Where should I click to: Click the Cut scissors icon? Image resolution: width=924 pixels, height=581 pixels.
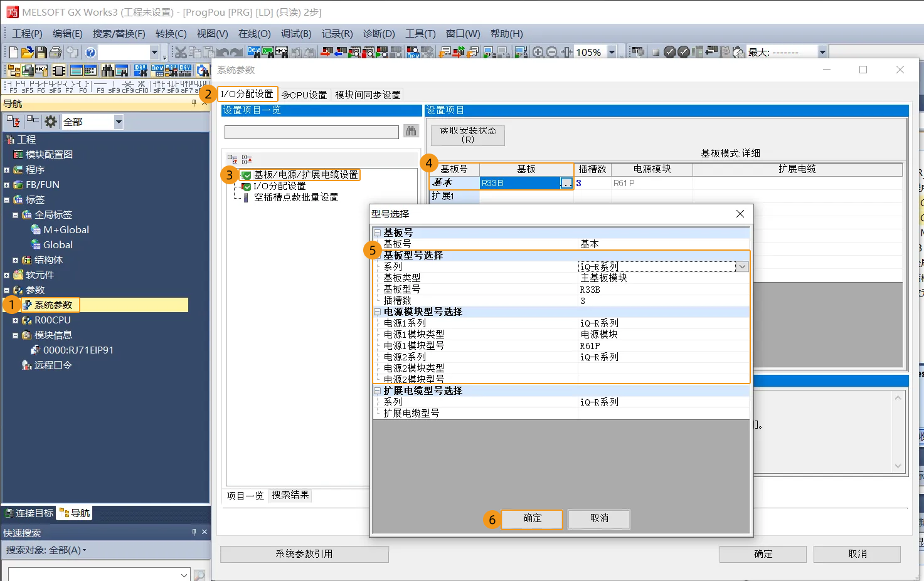coord(181,52)
